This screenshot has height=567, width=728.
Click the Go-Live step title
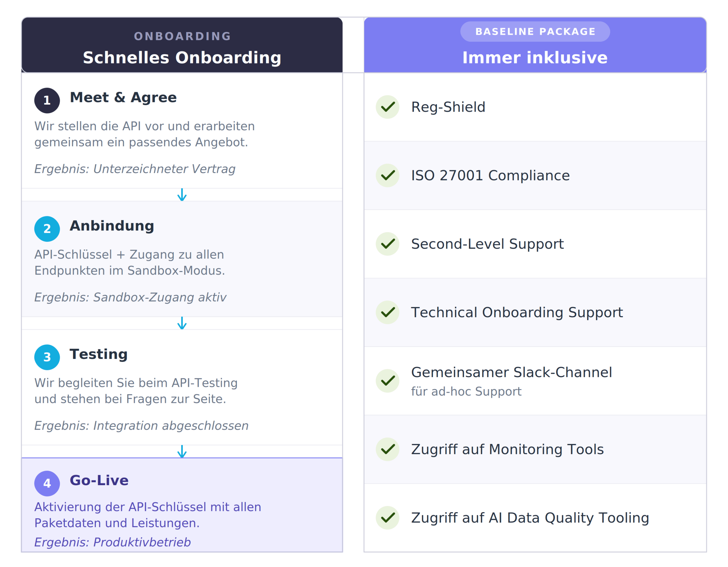[x=99, y=480]
